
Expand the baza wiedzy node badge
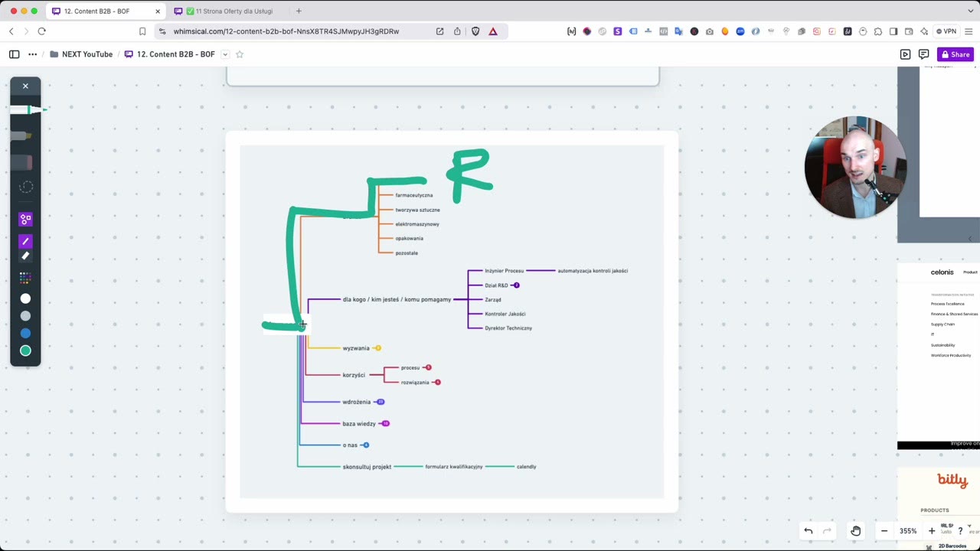pos(385,423)
